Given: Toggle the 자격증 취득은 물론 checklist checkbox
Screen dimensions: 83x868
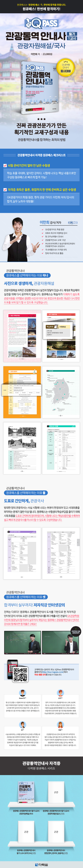Looking at the screenshot, I should tap(5, 190).
